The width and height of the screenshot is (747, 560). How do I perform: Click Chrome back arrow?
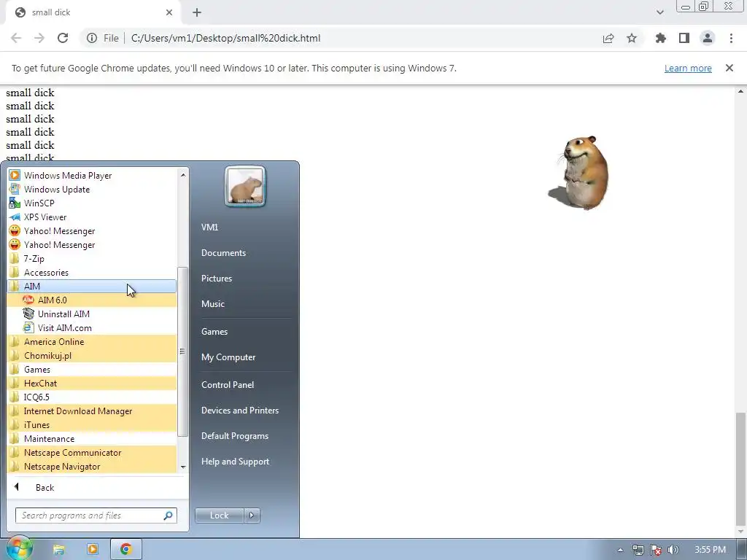point(16,38)
